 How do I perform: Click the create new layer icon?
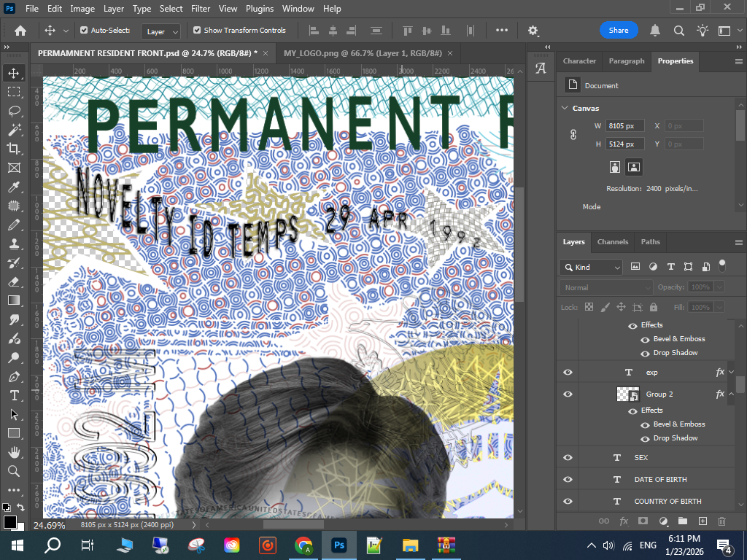(x=703, y=521)
